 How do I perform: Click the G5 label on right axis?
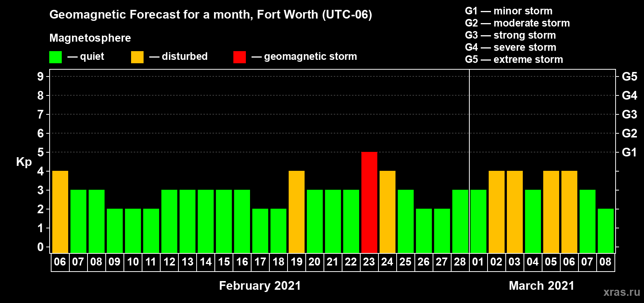pyautogui.click(x=629, y=77)
